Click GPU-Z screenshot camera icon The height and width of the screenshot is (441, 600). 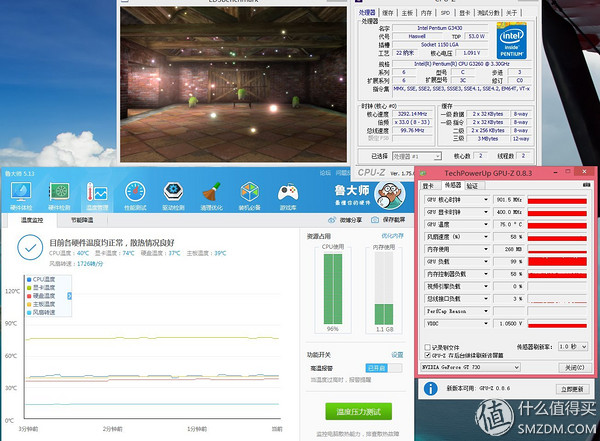pos(586,185)
